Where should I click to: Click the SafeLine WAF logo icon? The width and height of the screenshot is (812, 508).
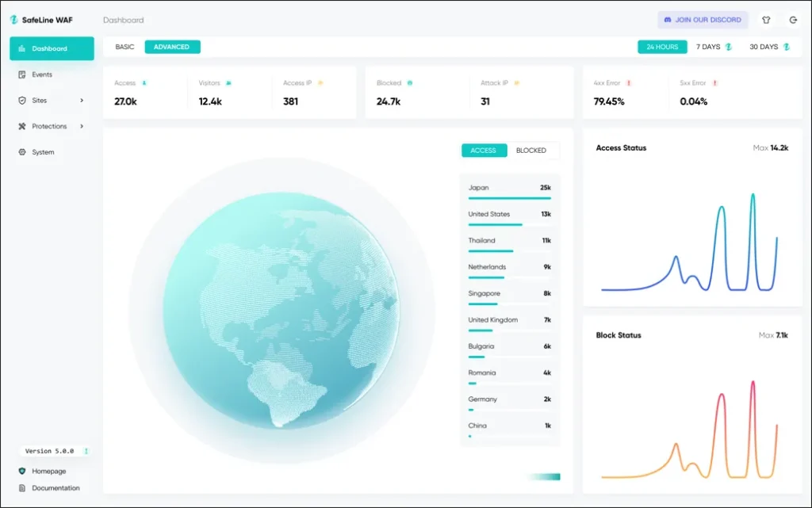(13, 19)
